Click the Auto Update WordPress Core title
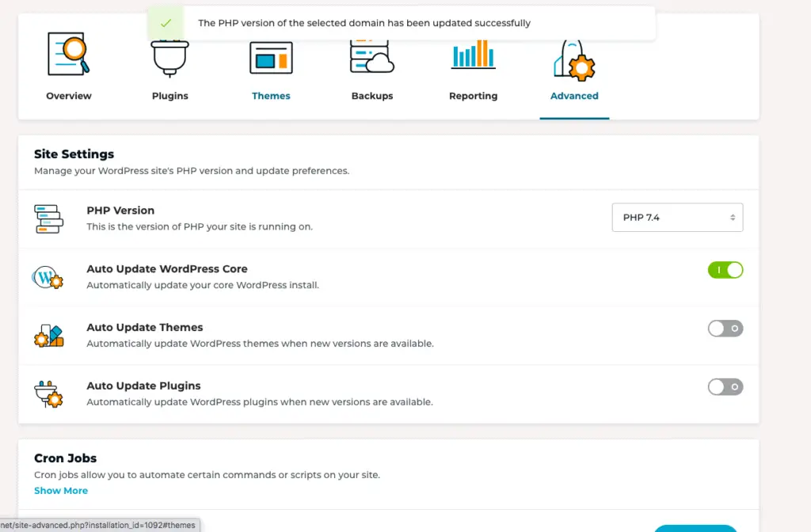Image resolution: width=811 pixels, height=532 pixels. 167,269
